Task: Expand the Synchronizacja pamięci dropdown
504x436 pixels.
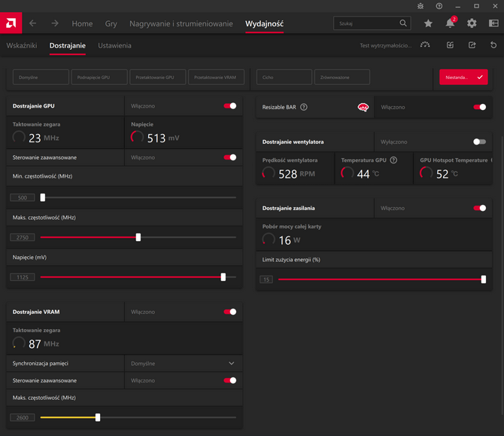Action: pyautogui.click(x=184, y=363)
